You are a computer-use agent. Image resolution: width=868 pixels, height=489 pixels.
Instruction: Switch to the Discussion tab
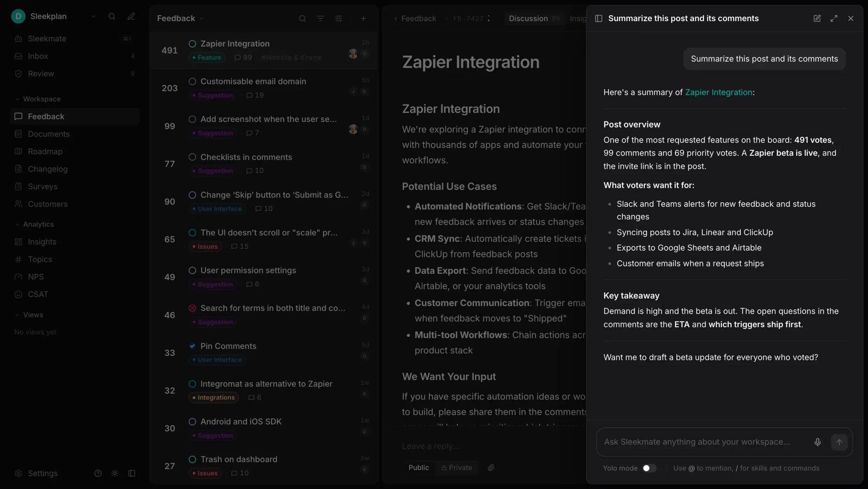534,19
